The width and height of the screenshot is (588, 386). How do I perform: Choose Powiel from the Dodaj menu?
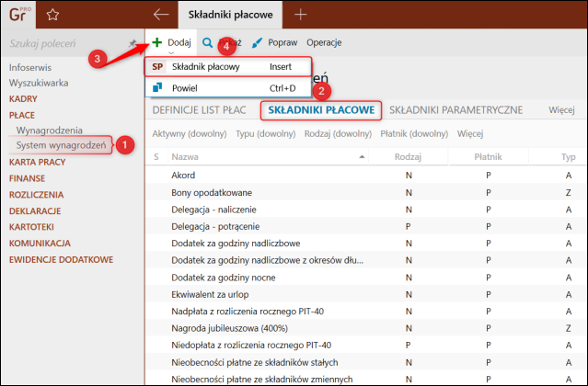coord(228,88)
